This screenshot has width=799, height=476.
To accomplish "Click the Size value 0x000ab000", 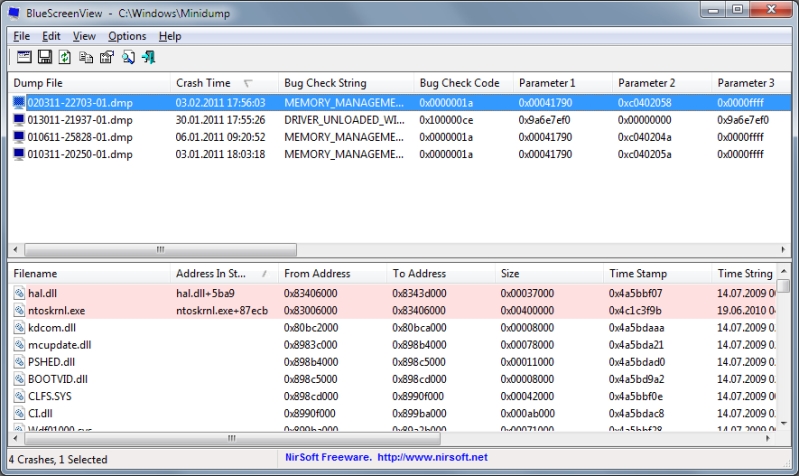I will point(527,413).
